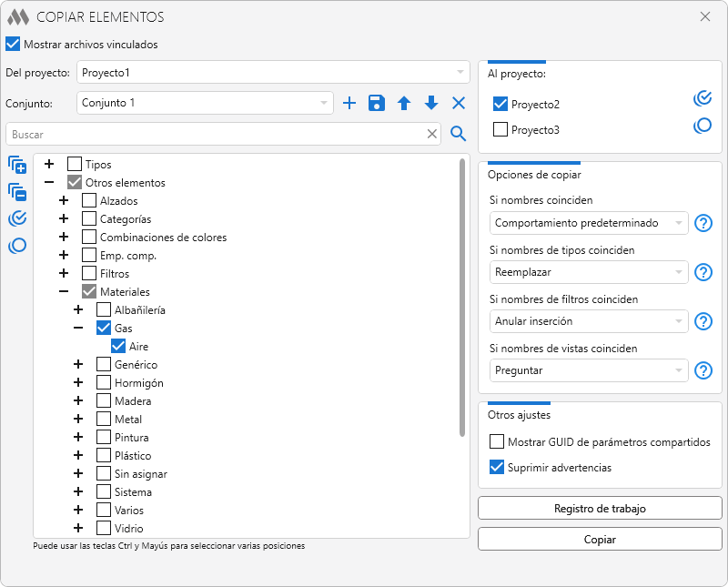Select the Emp. comp. tree row label
This screenshot has height=587, width=728.
click(x=128, y=256)
